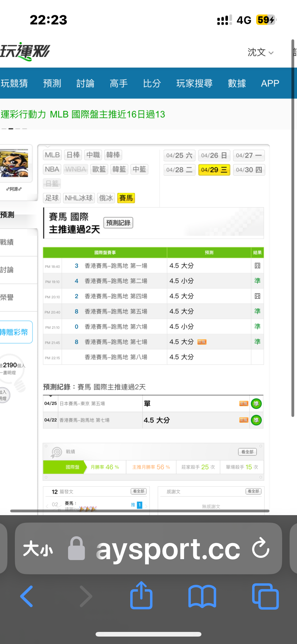
Task: Tap the 玩運彩 site logo
Action: pyautogui.click(x=25, y=51)
